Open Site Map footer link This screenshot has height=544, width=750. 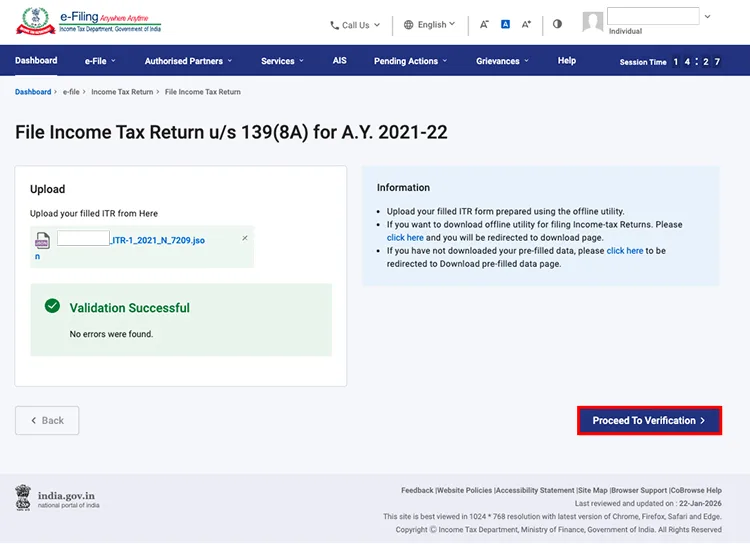point(593,490)
